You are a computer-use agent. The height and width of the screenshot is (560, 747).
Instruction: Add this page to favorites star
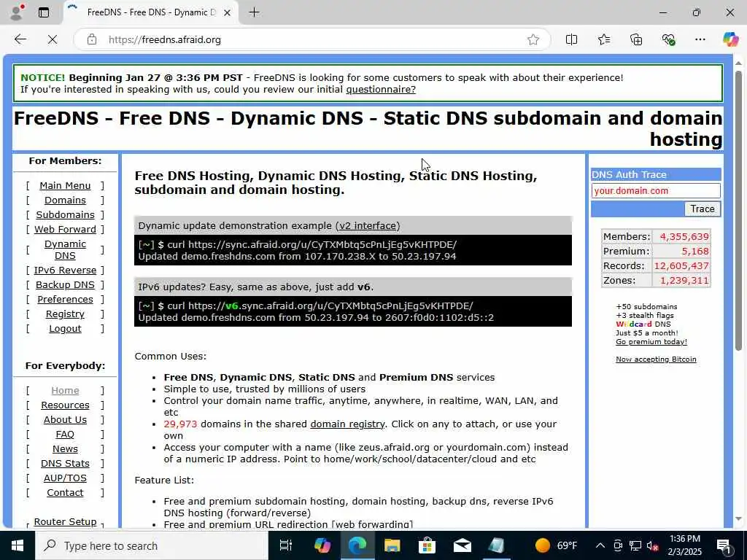[x=533, y=39]
